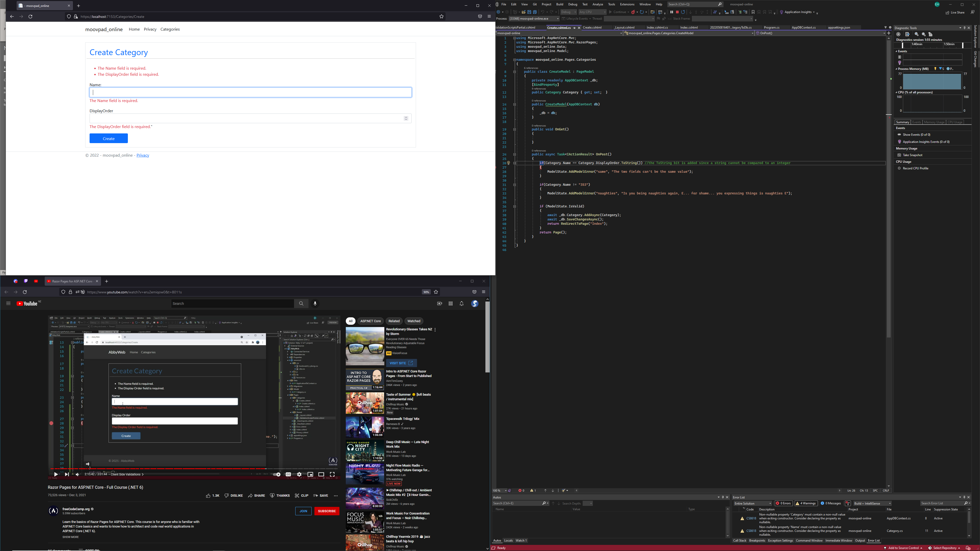
Task: Bookmark localhost page with star icon
Action: pos(441,16)
